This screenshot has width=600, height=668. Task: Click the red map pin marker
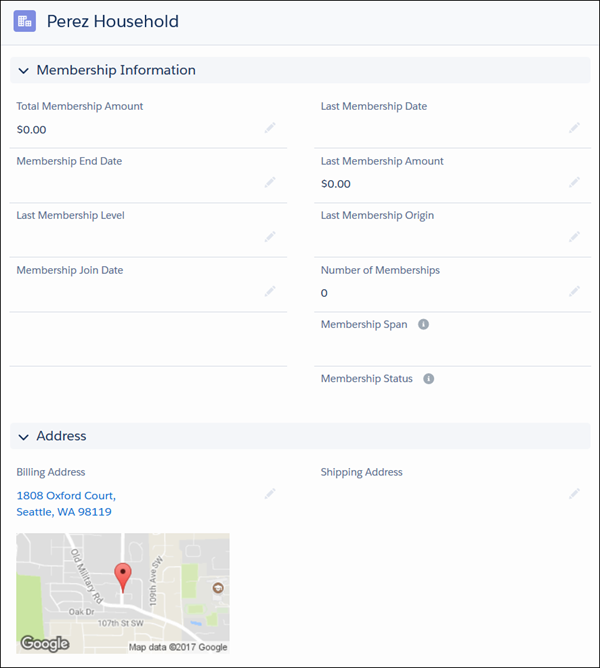tap(123, 577)
